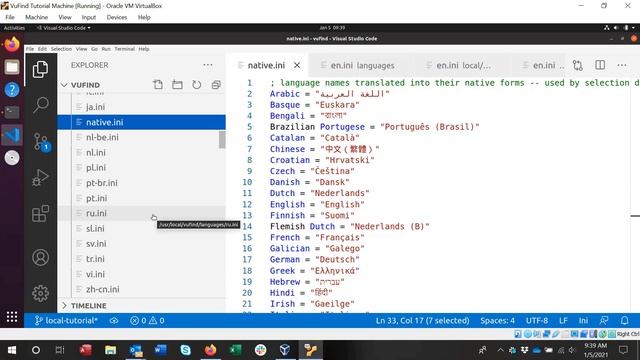Open Files app in Ubuntu dock
This screenshot has width=640, height=360.
pyautogui.click(x=12, y=67)
